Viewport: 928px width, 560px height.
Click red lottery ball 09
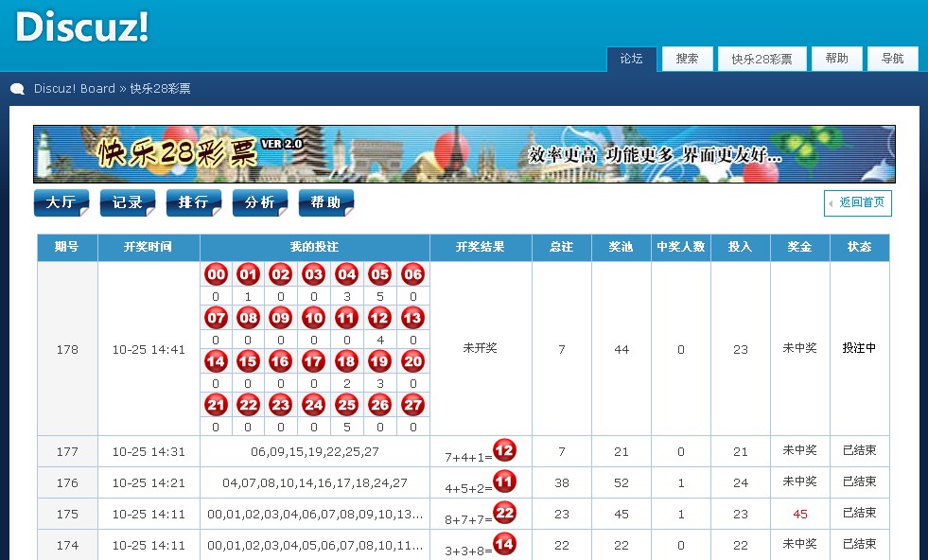click(x=281, y=318)
